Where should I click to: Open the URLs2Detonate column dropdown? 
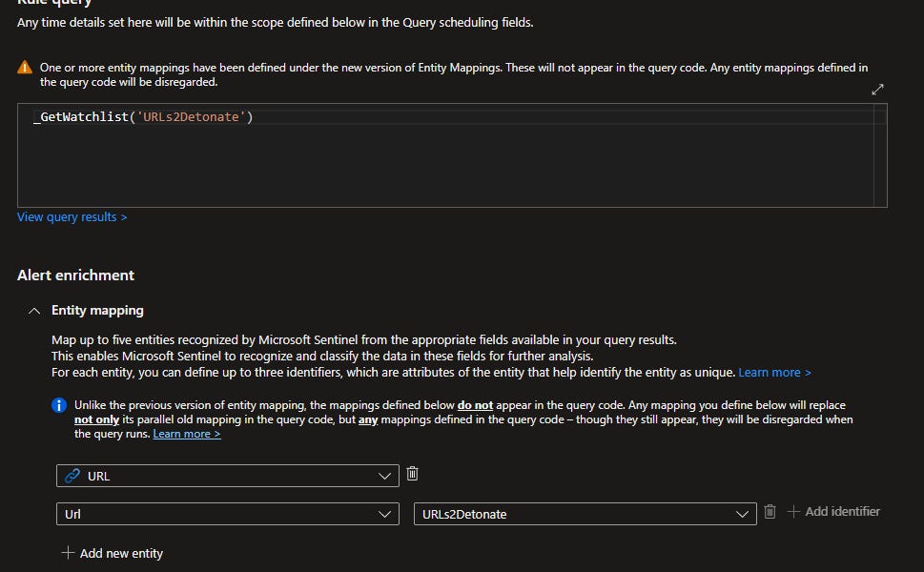click(742, 512)
